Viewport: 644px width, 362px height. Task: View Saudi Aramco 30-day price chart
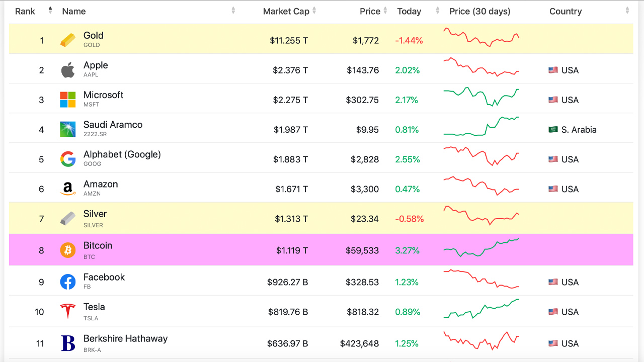[481, 126]
